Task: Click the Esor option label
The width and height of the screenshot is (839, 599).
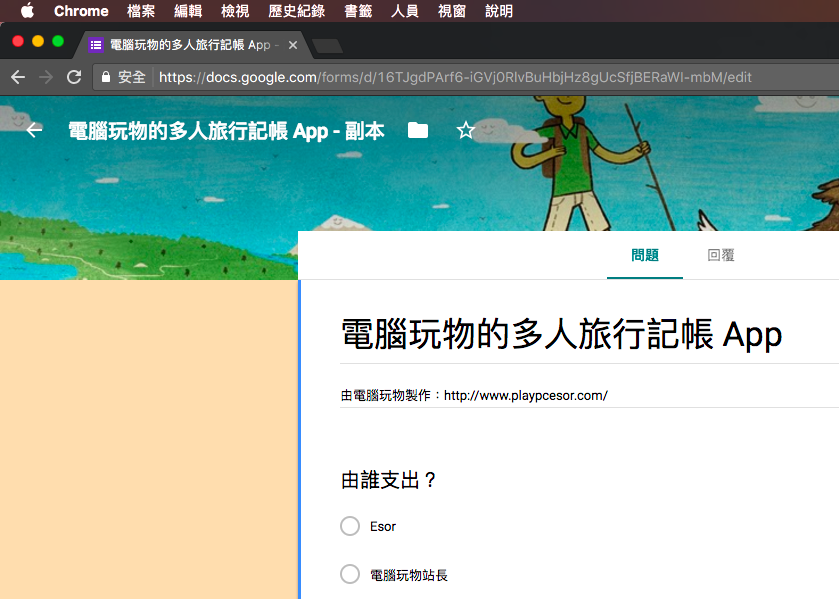Action: click(x=383, y=527)
